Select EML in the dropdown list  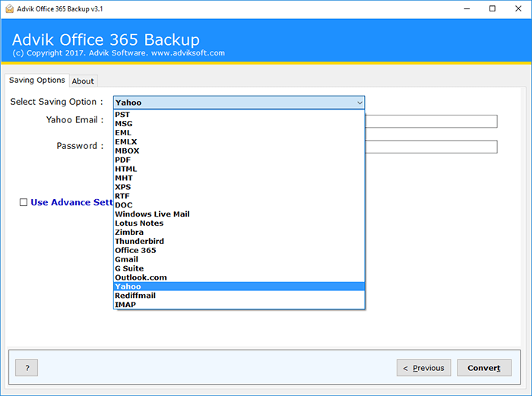239,133
